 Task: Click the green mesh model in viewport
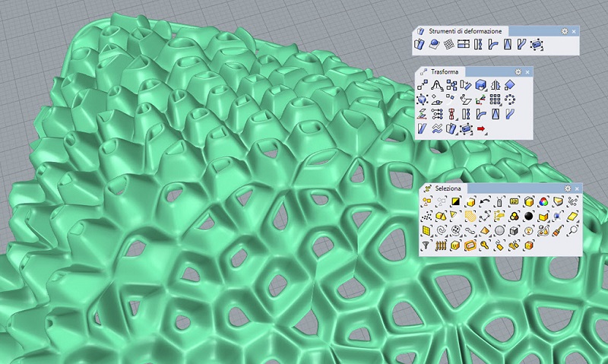(228, 228)
